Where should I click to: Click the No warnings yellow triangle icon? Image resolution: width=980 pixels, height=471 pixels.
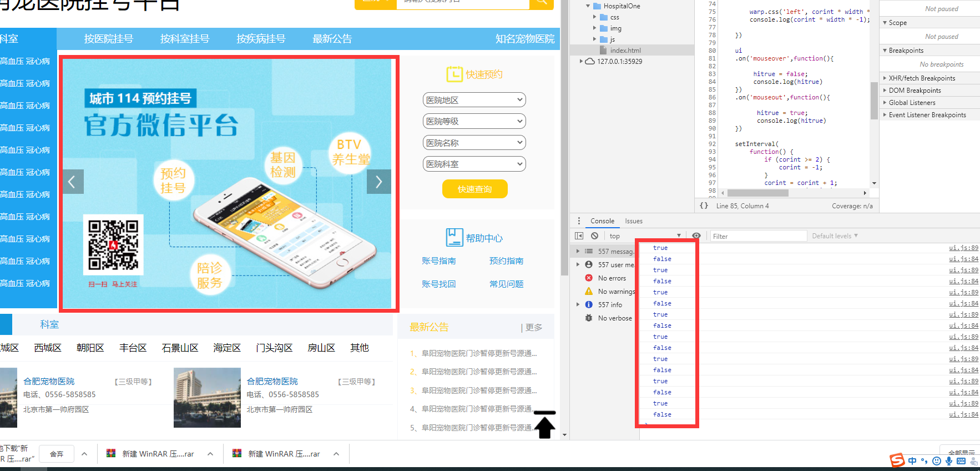click(589, 292)
